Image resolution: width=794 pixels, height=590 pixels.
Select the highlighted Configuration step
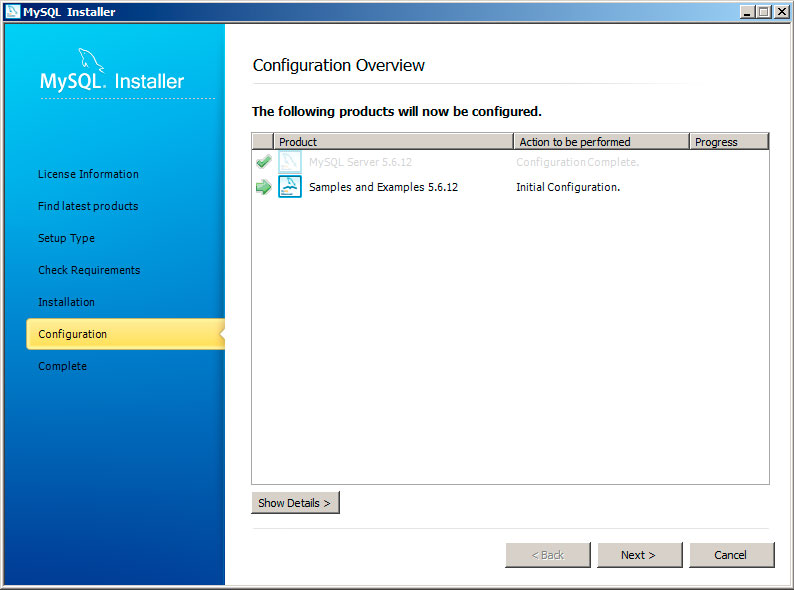click(125, 334)
